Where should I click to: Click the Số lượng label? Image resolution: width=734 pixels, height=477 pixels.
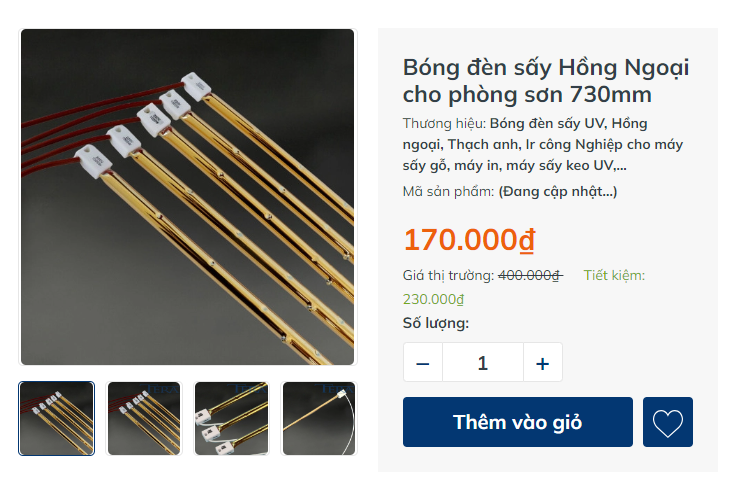coord(436,323)
